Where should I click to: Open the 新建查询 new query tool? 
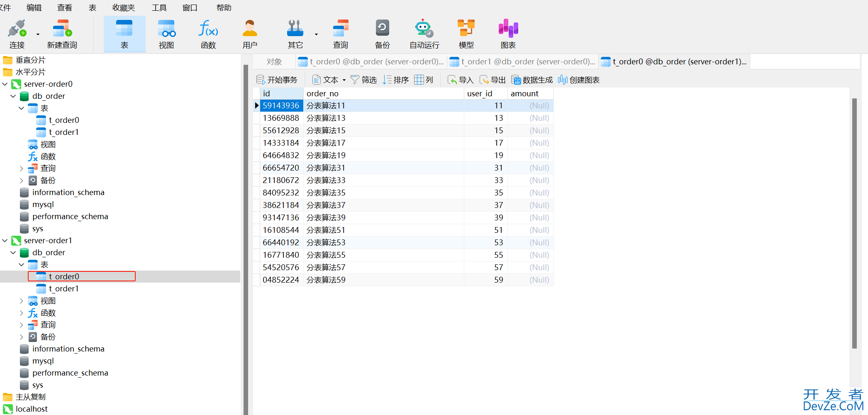coord(62,34)
